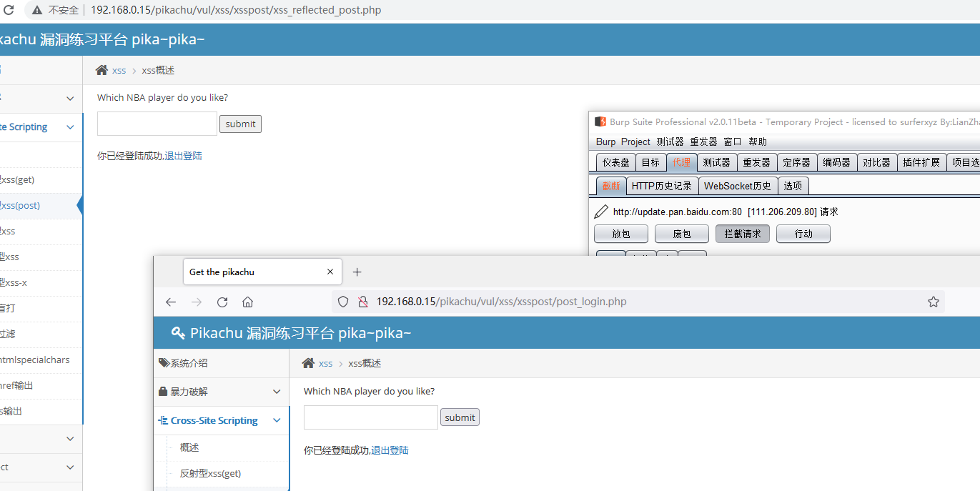Click the home icon in Firefox breadcrumb

click(x=308, y=363)
